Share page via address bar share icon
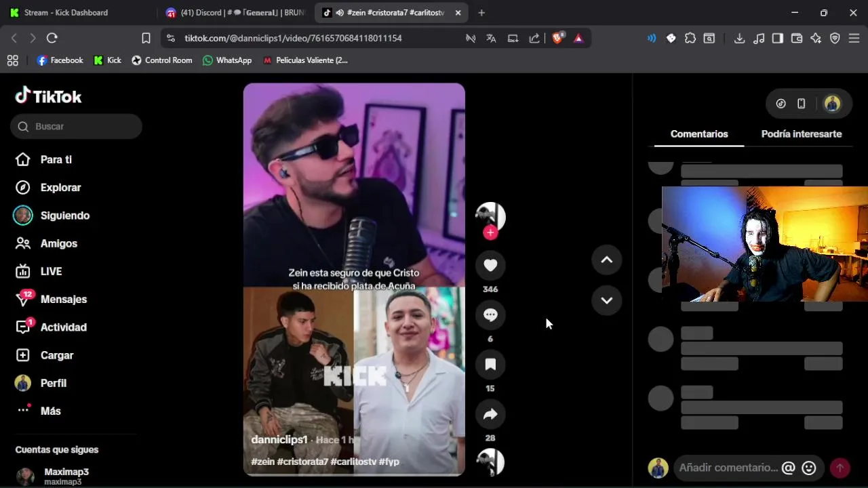The height and width of the screenshot is (488, 868). [534, 39]
